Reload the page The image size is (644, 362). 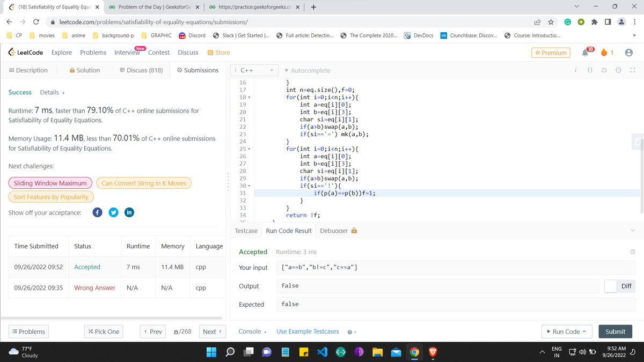pos(36,22)
